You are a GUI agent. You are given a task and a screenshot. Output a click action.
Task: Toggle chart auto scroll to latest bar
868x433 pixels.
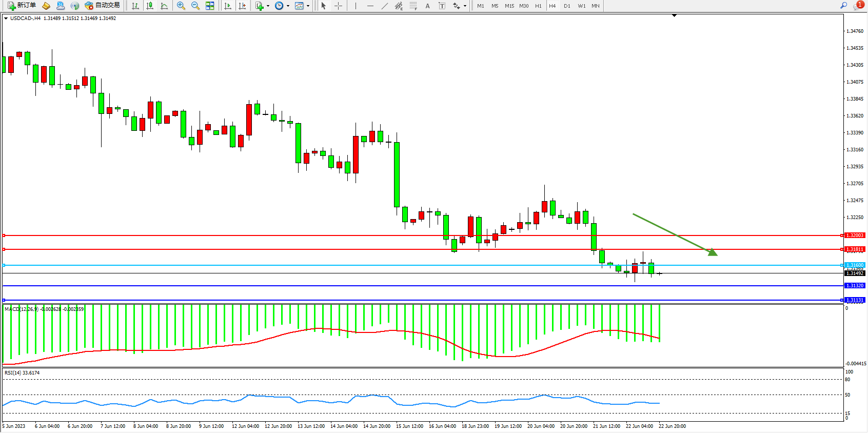(228, 6)
